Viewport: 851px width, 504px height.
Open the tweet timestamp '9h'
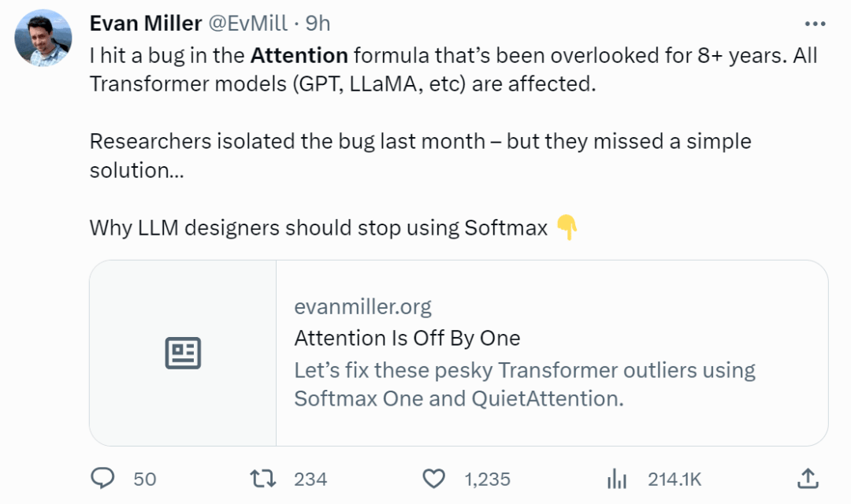pos(318,23)
